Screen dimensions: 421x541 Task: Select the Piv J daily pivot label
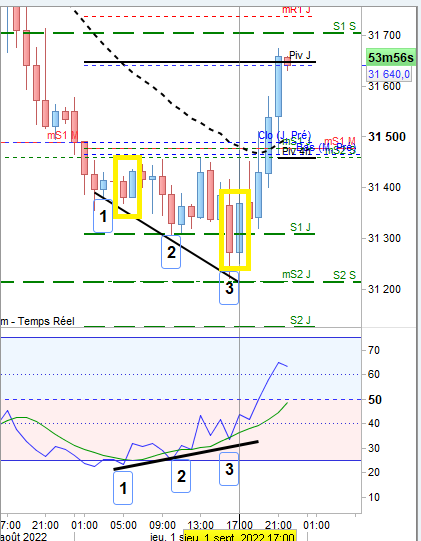tap(300, 55)
